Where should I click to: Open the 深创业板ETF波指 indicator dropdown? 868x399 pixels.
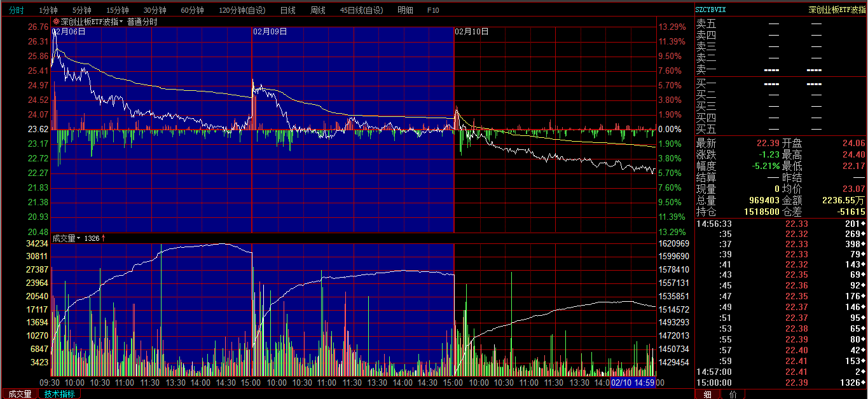click(x=121, y=22)
